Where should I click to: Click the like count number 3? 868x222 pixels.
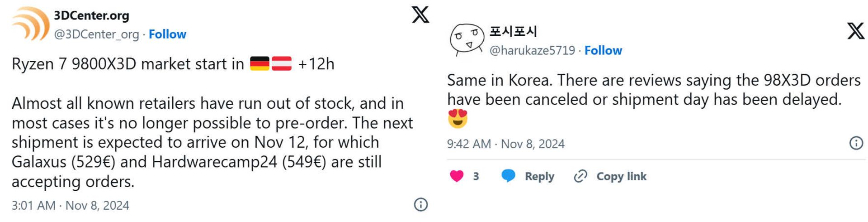[476, 176]
